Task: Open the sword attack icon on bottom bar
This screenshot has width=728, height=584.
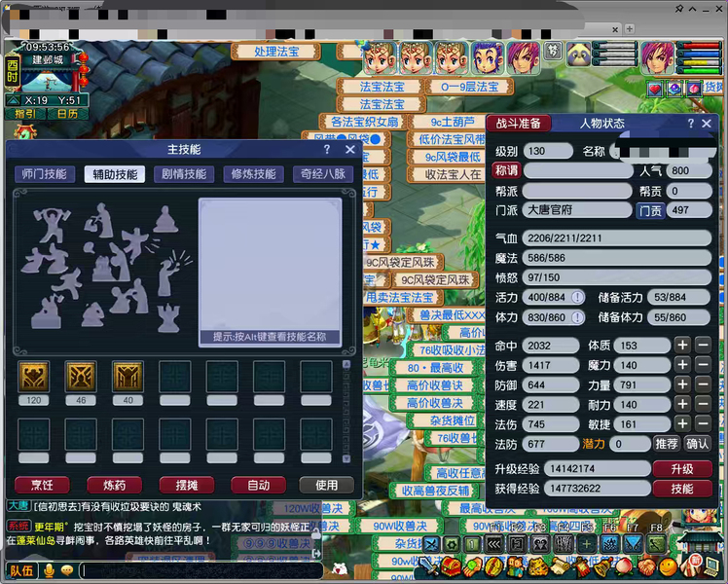Action: pyautogui.click(x=428, y=566)
